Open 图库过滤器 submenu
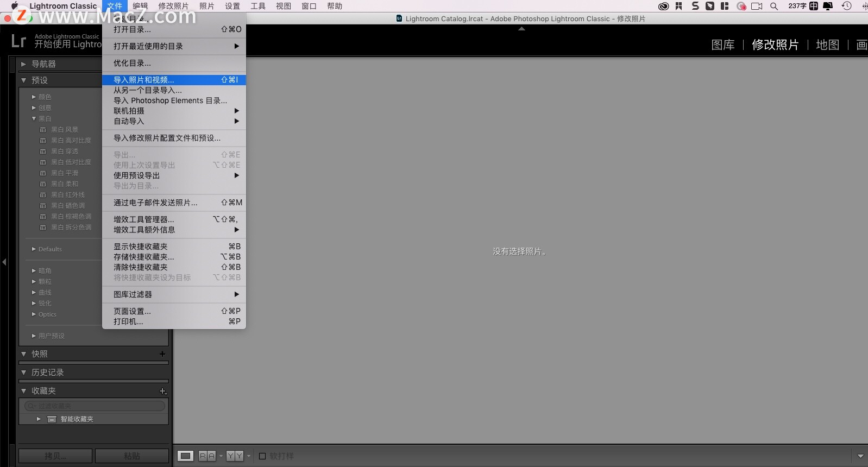This screenshot has height=467, width=868. [174, 294]
